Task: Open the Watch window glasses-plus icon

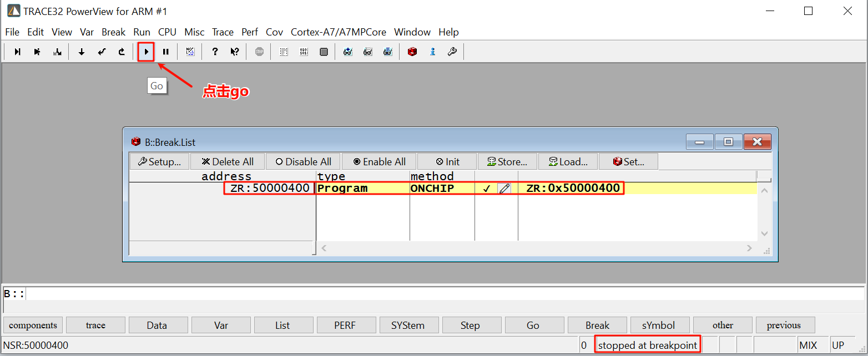Action: (x=348, y=52)
